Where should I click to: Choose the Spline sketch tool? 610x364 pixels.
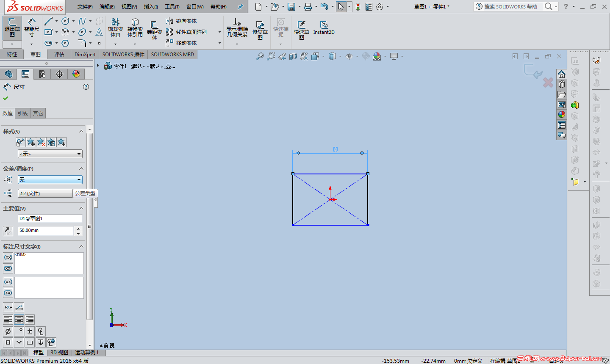coord(82,21)
